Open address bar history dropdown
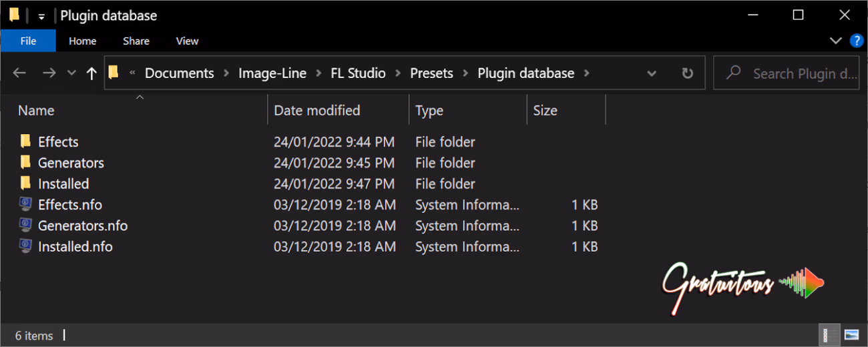The width and height of the screenshot is (868, 347). click(x=652, y=73)
